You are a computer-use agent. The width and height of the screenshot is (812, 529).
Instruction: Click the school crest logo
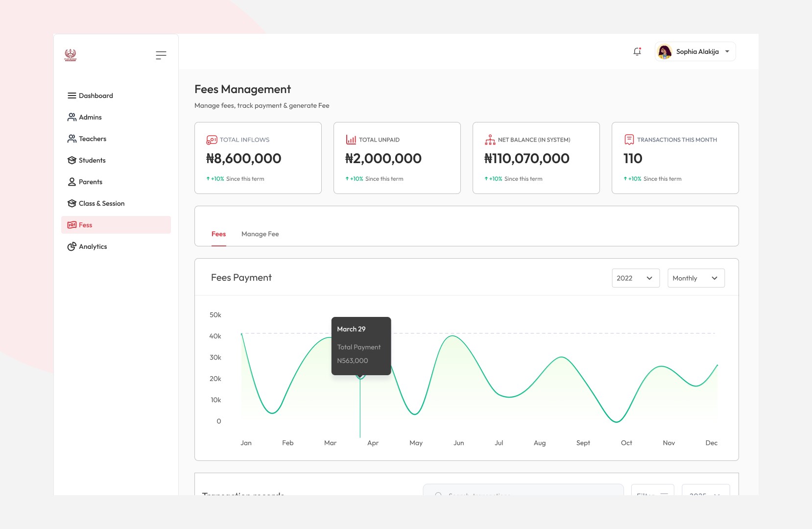click(x=71, y=55)
